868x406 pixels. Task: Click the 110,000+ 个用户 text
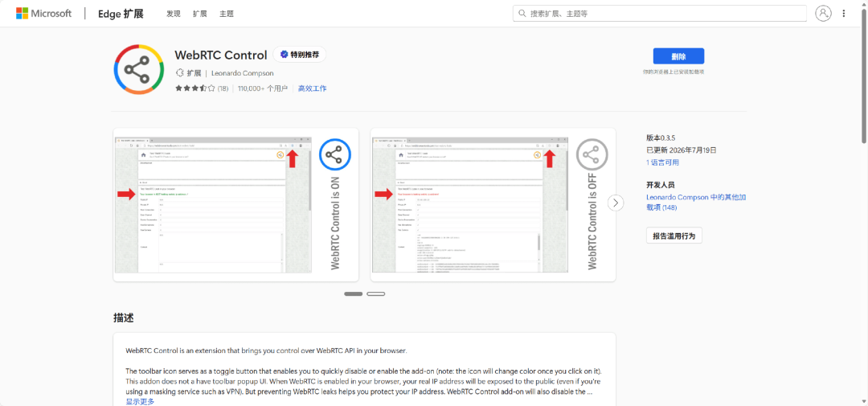tap(262, 88)
